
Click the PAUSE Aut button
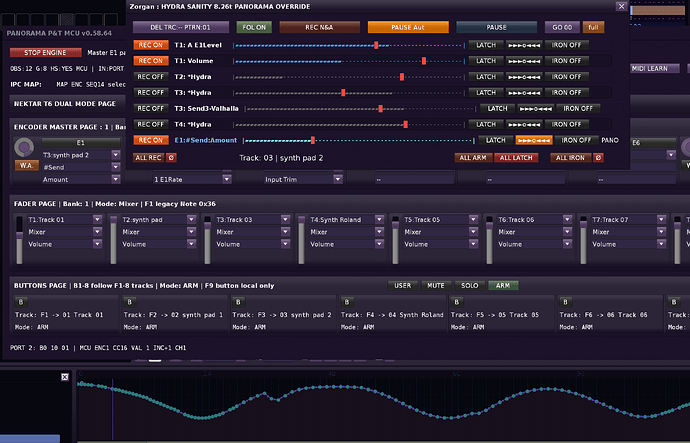coord(408,27)
